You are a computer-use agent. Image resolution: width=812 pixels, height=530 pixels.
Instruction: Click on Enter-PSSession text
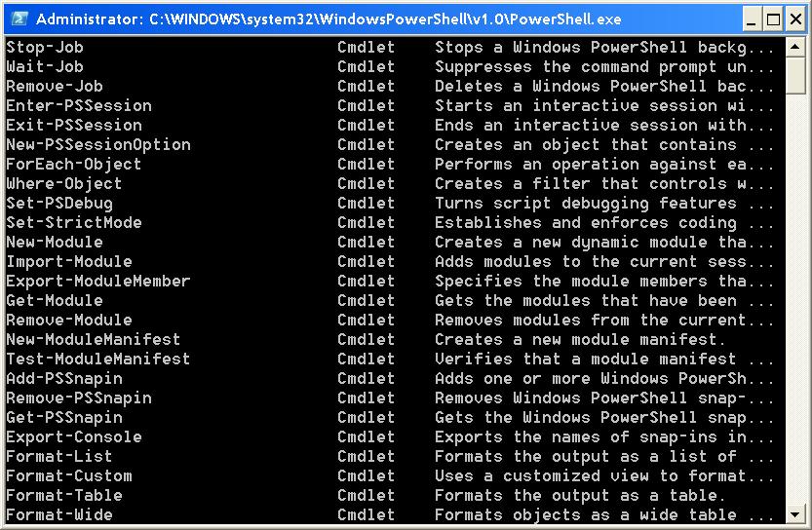pyautogui.click(x=79, y=106)
